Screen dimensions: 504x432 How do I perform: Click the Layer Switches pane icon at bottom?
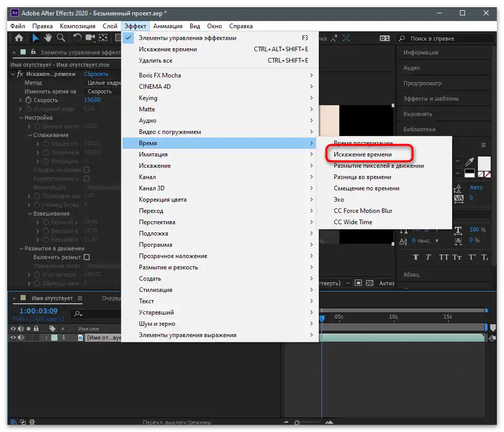pos(13,422)
